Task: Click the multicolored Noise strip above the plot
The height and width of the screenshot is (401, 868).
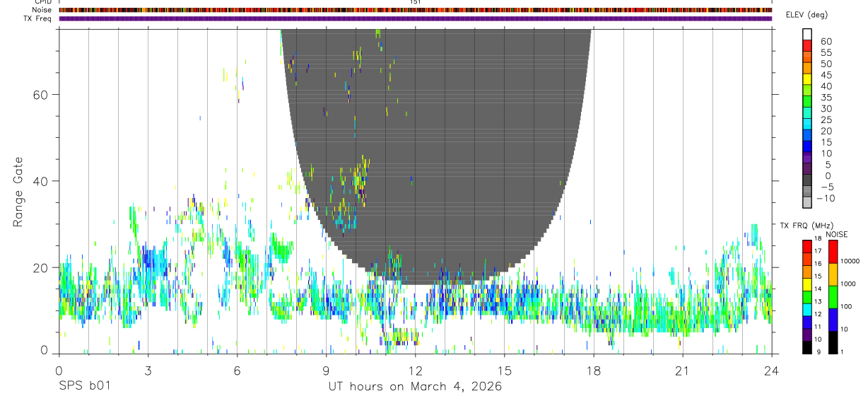Action: [x=416, y=10]
